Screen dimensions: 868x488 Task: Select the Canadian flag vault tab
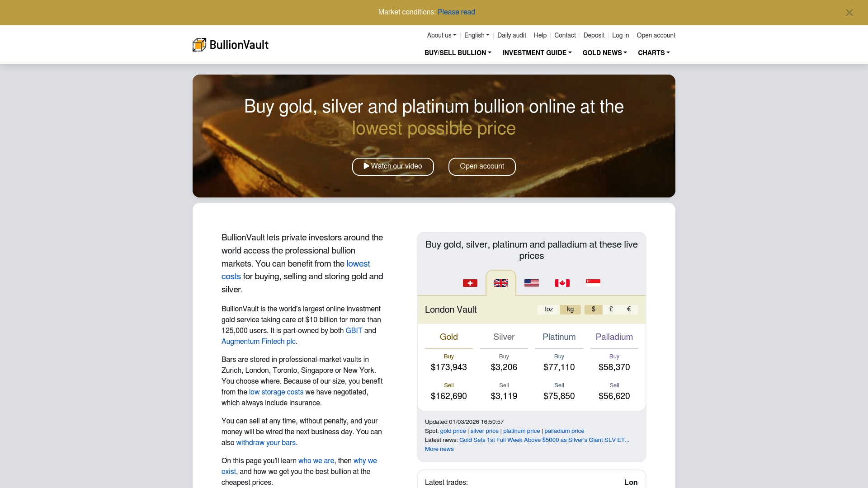point(562,283)
